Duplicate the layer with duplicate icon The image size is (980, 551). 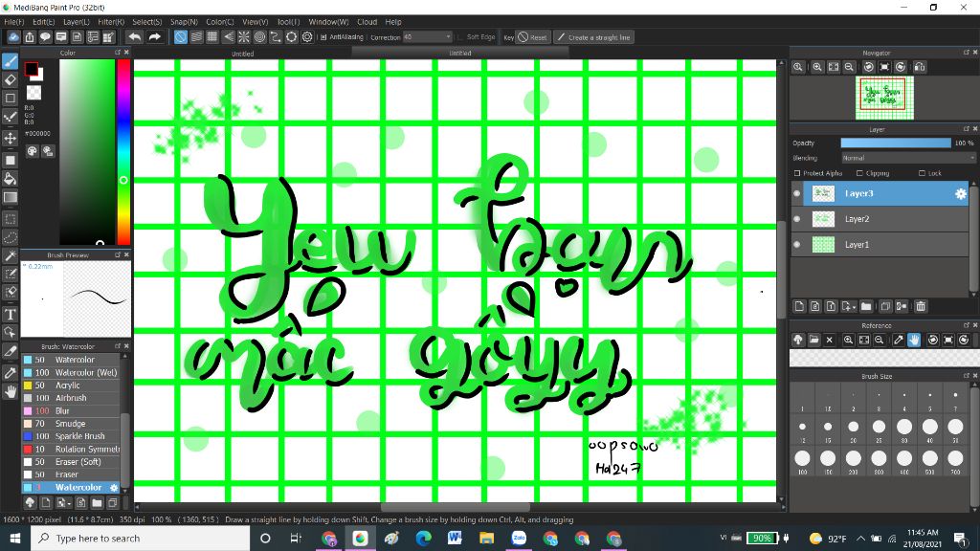point(885,306)
